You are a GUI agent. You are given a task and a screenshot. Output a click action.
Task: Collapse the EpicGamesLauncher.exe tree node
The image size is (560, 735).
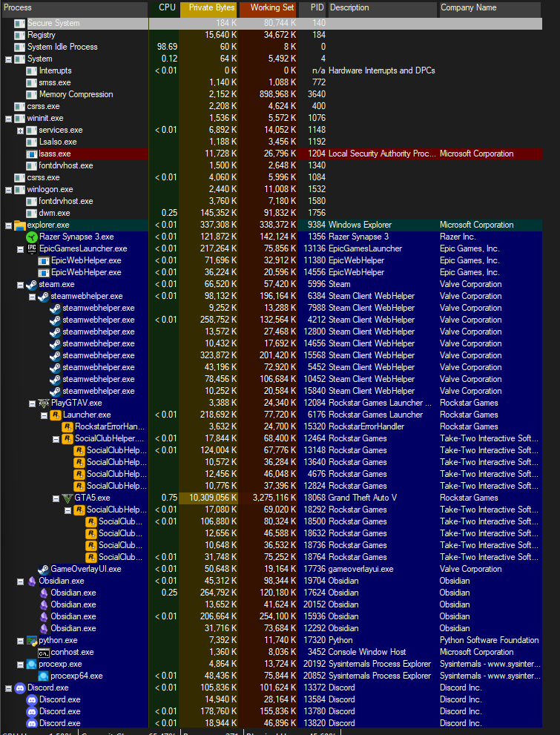coord(20,250)
